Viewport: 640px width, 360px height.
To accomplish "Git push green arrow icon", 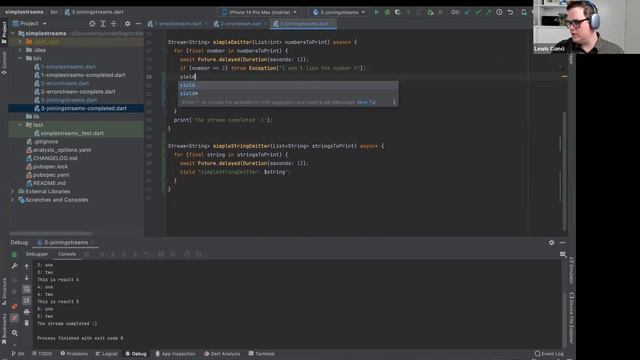I will [x=489, y=12].
